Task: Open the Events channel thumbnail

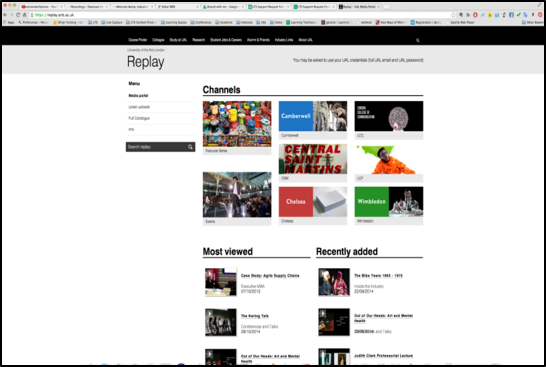Action: (x=237, y=195)
